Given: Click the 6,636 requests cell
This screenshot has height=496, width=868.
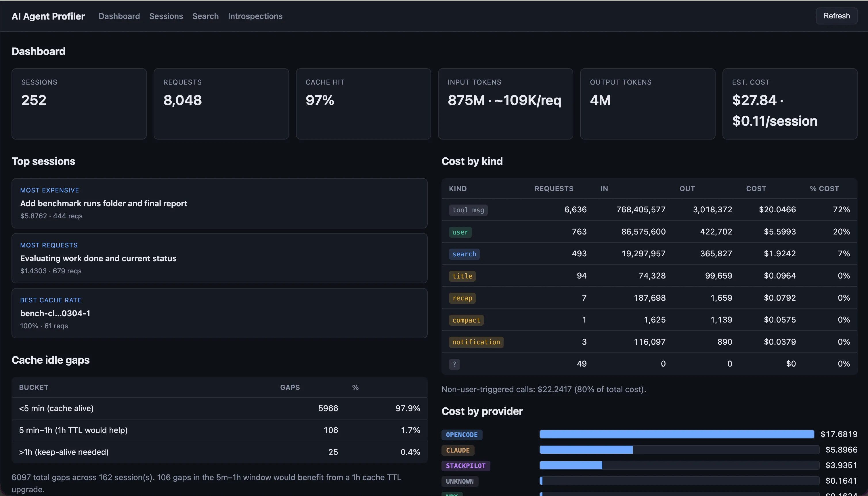Looking at the screenshot, I should [x=576, y=209].
